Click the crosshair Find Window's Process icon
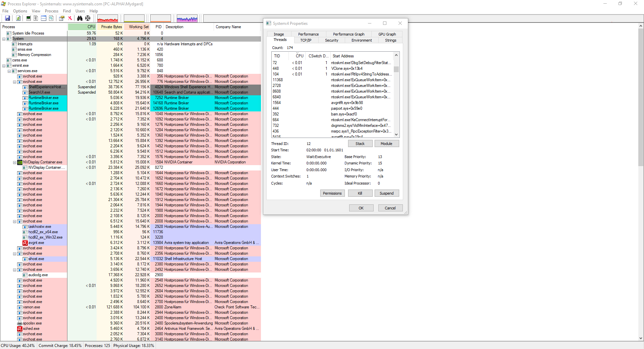 pyautogui.click(x=88, y=18)
